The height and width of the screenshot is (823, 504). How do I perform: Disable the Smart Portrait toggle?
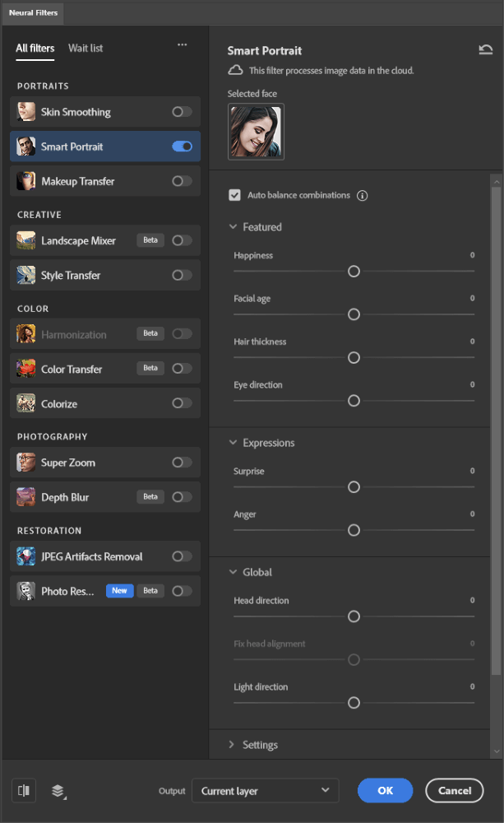point(183,146)
